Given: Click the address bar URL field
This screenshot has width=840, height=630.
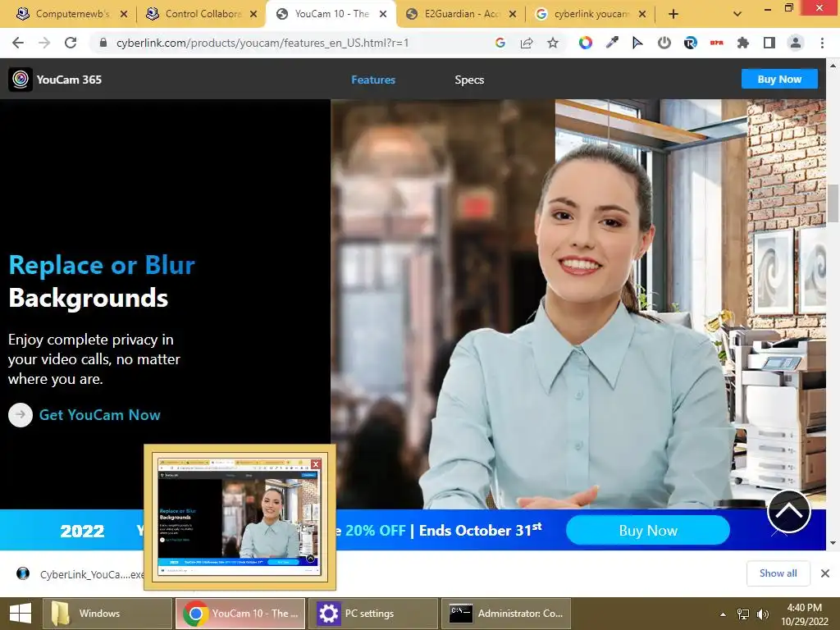Looking at the screenshot, I should click(x=262, y=43).
